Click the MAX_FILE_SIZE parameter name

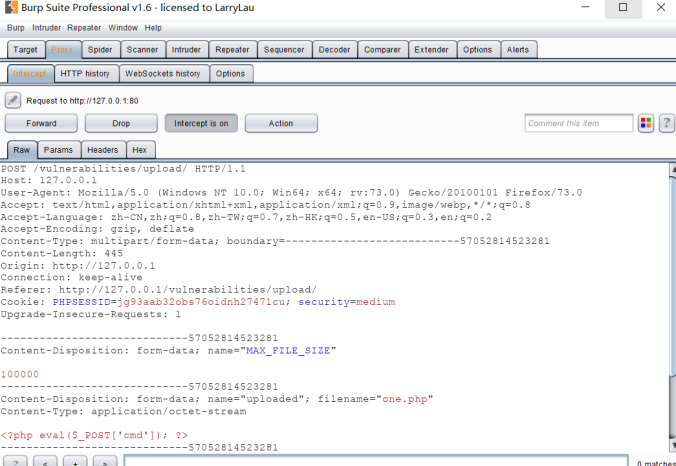coord(288,350)
